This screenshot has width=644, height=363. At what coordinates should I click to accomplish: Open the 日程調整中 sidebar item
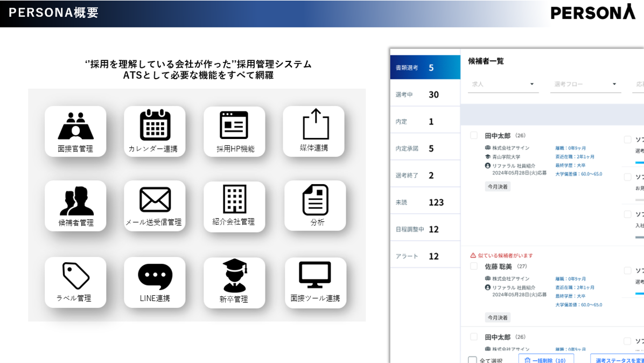pyautogui.click(x=425, y=229)
